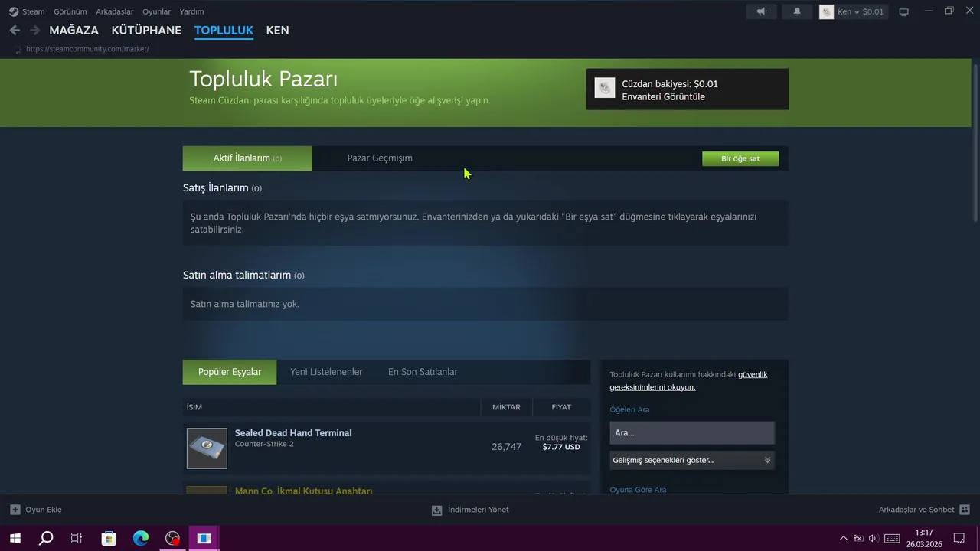Switch to Big Picture mode icon
The height and width of the screenshot is (551, 980).
click(x=904, y=11)
